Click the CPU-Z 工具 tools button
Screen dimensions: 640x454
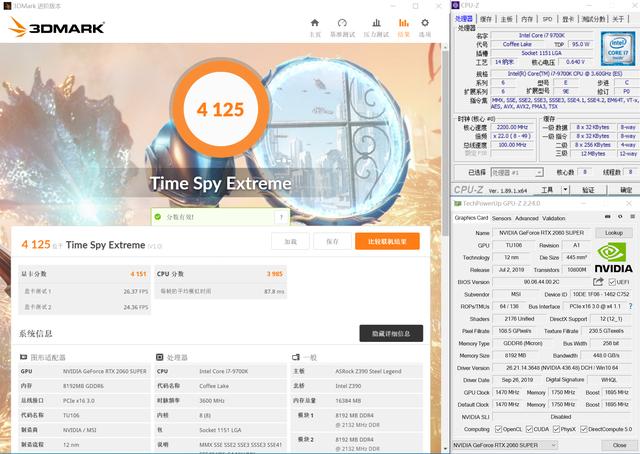point(547,189)
